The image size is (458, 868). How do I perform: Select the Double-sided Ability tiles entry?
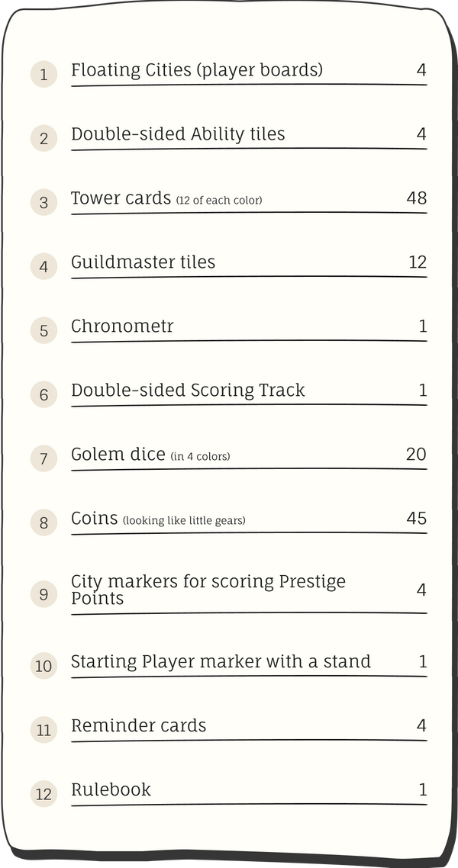point(178,134)
